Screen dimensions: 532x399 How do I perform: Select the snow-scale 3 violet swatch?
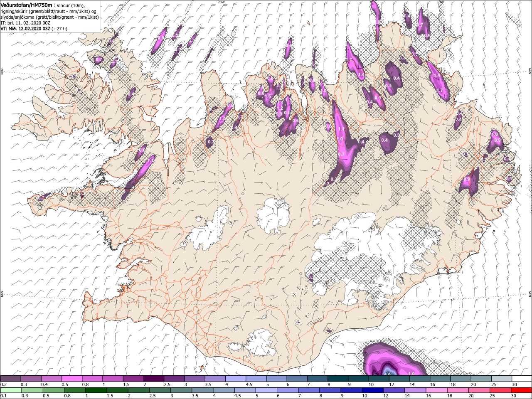click(x=195, y=378)
